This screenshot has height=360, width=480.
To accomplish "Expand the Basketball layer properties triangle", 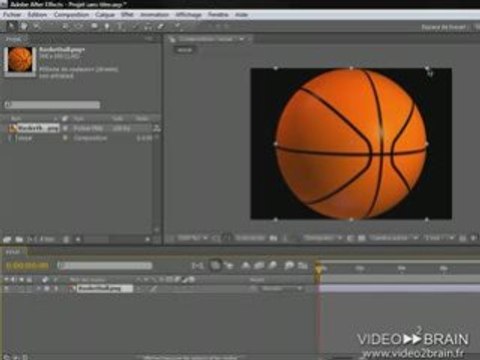I will point(39,289).
